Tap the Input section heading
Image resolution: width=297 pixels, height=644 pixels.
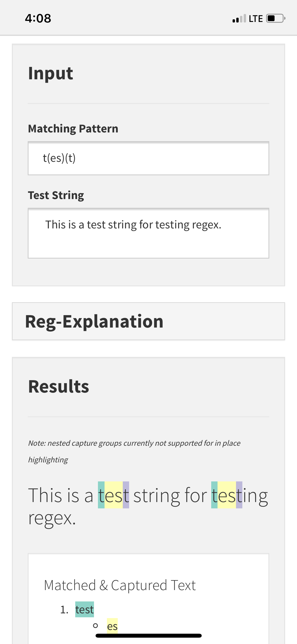(51, 73)
